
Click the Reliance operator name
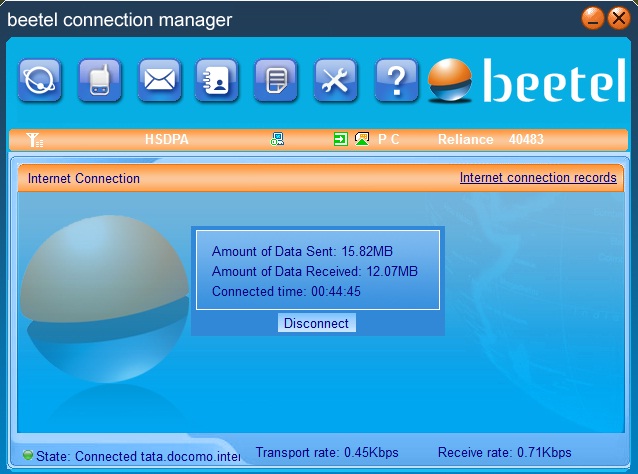coord(465,140)
